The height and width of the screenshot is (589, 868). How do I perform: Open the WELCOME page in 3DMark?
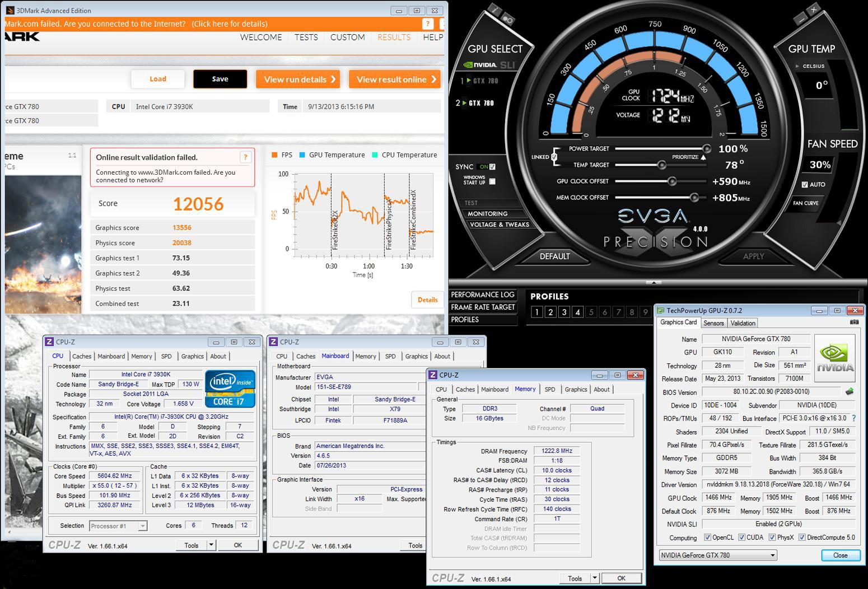click(x=261, y=37)
